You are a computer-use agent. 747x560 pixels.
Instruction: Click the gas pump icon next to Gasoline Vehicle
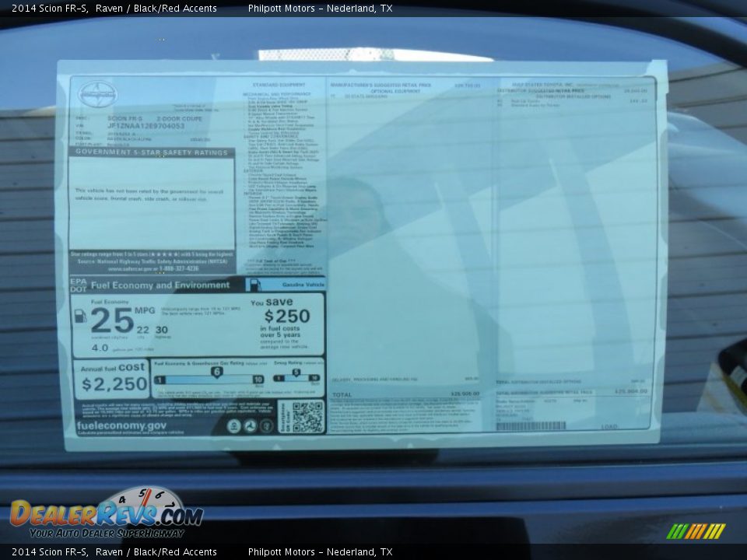point(254,285)
